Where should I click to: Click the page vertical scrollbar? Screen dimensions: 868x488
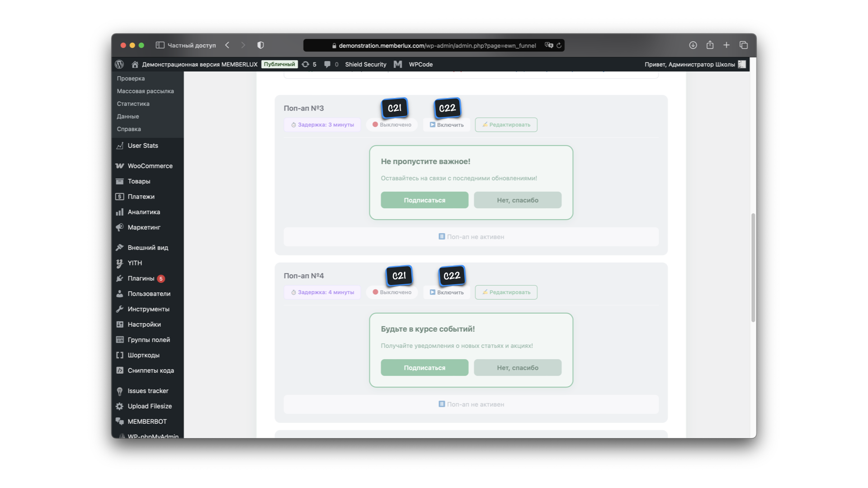pos(753,267)
